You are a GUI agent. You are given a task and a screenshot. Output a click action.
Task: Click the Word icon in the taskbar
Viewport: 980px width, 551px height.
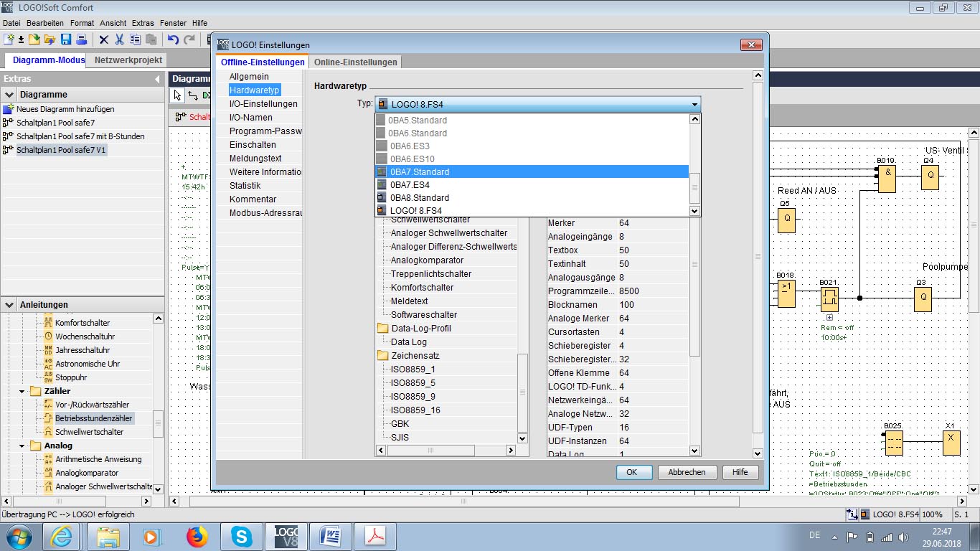332,537
